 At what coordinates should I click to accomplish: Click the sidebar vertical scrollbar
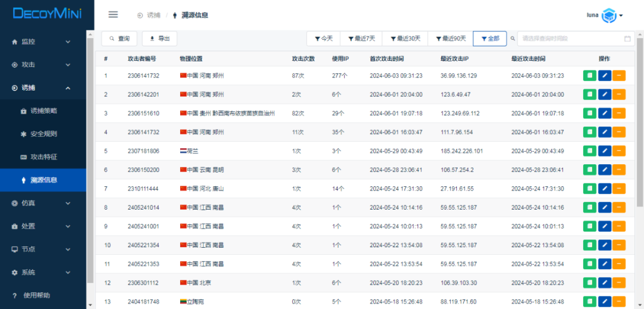pos(91,160)
